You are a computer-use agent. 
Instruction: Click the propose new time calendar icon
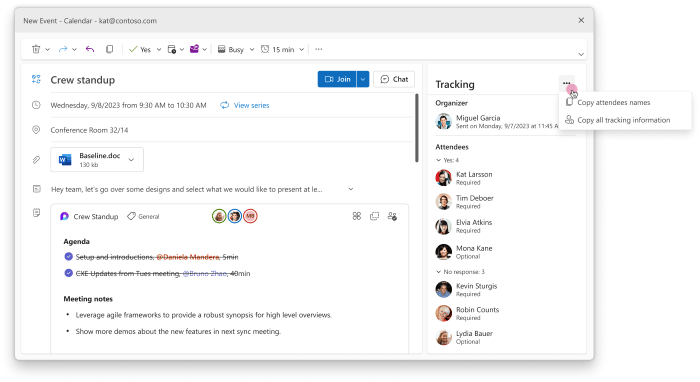point(171,49)
